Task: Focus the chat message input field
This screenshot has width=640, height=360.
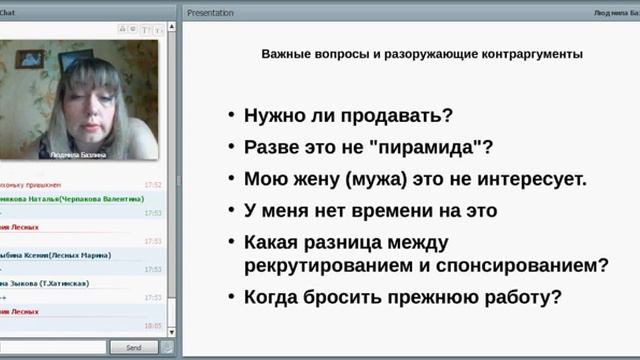Action: (x=53, y=347)
